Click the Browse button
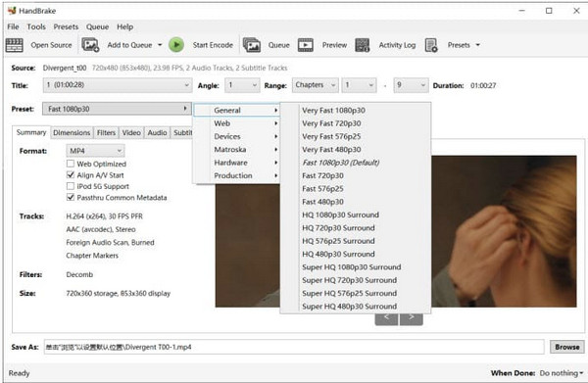This screenshot has height=383, width=588. pos(567,347)
